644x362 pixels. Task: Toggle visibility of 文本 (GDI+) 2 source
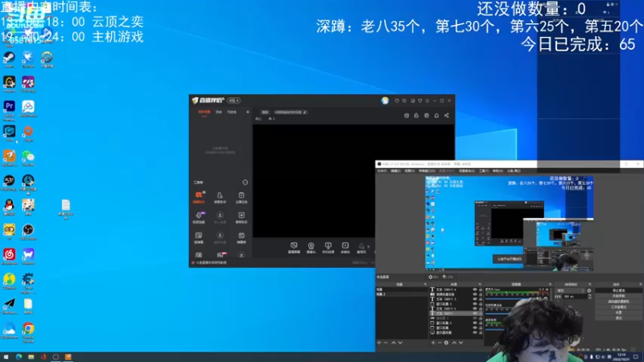click(475, 308)
